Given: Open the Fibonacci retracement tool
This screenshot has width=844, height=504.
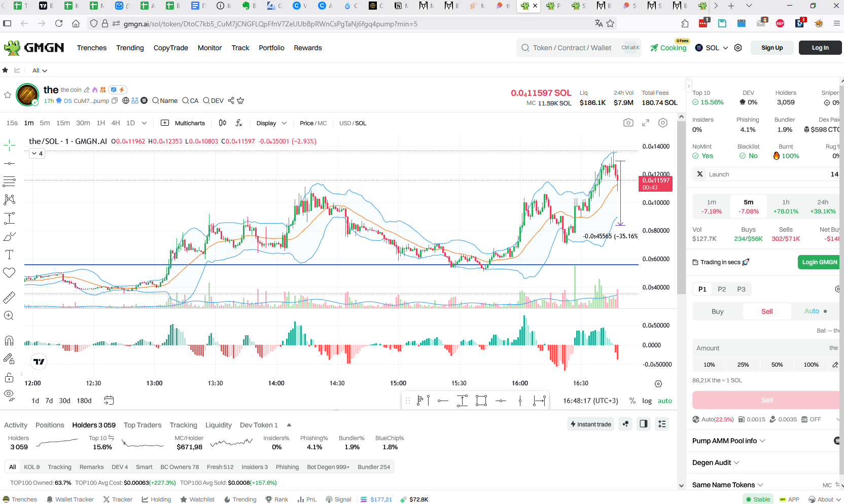Looking at the screenshot, I should (x=9, y=181).
